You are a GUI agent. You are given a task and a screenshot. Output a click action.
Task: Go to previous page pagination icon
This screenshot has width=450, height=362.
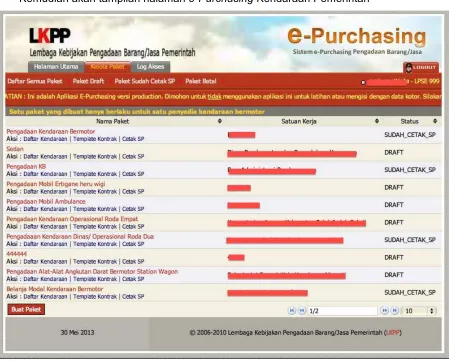click(x=302, y=311)
